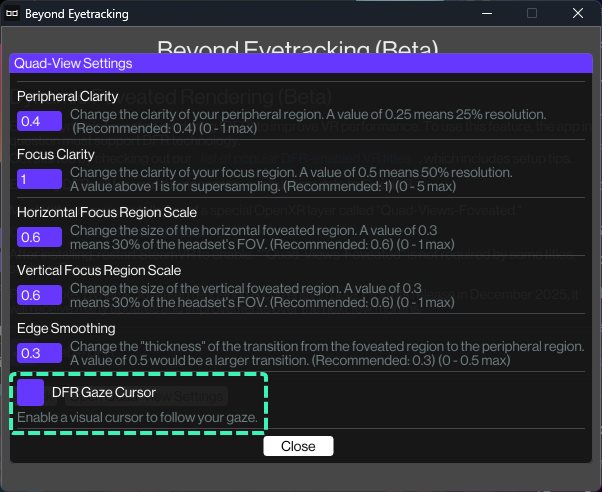This screenshot has height=492, width=602.
Task: Click the Peripheral Clarity heading
Action: pyautogui.click(x=68, y=96)
